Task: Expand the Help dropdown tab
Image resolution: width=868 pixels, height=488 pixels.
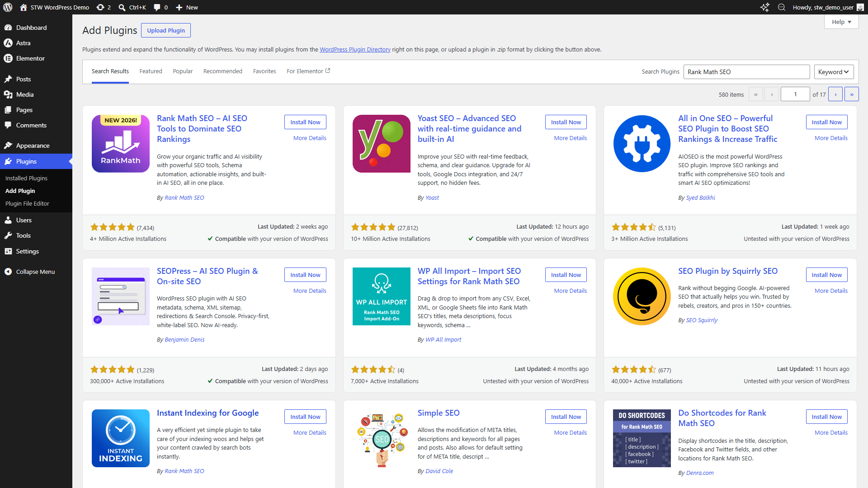Action: point(841,22)
